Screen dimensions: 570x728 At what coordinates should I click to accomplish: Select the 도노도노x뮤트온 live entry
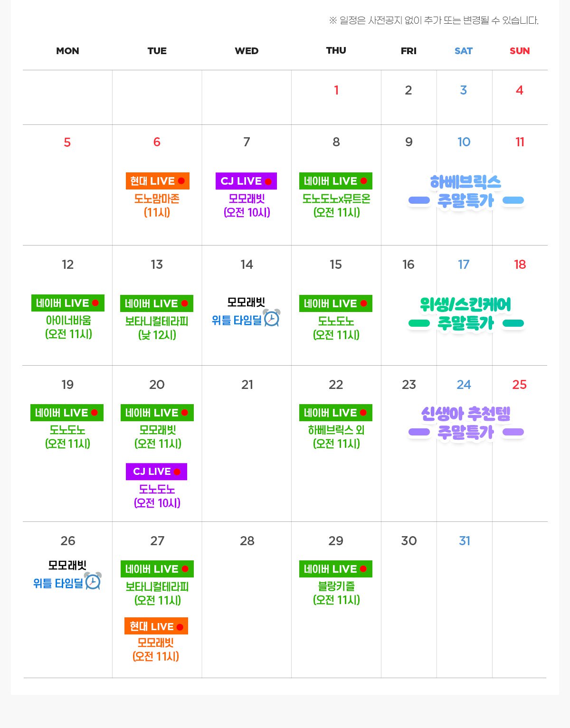point(336,206)
